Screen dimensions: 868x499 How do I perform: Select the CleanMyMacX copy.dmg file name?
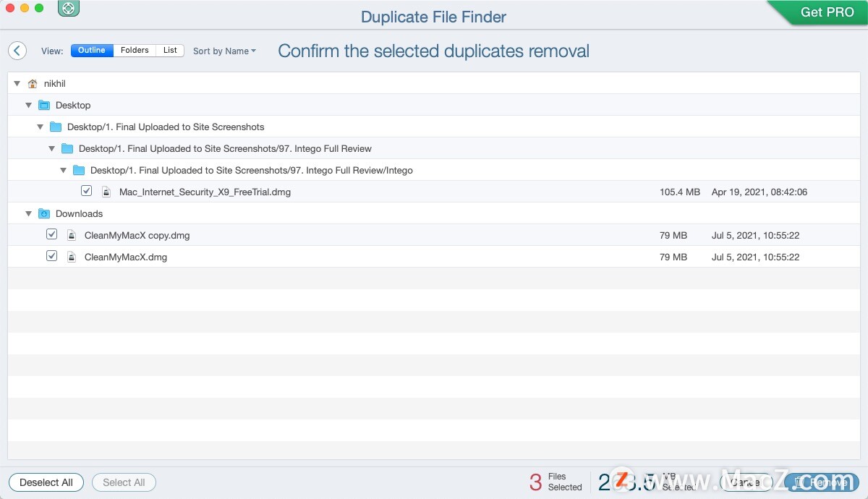(x=137, y=236)
